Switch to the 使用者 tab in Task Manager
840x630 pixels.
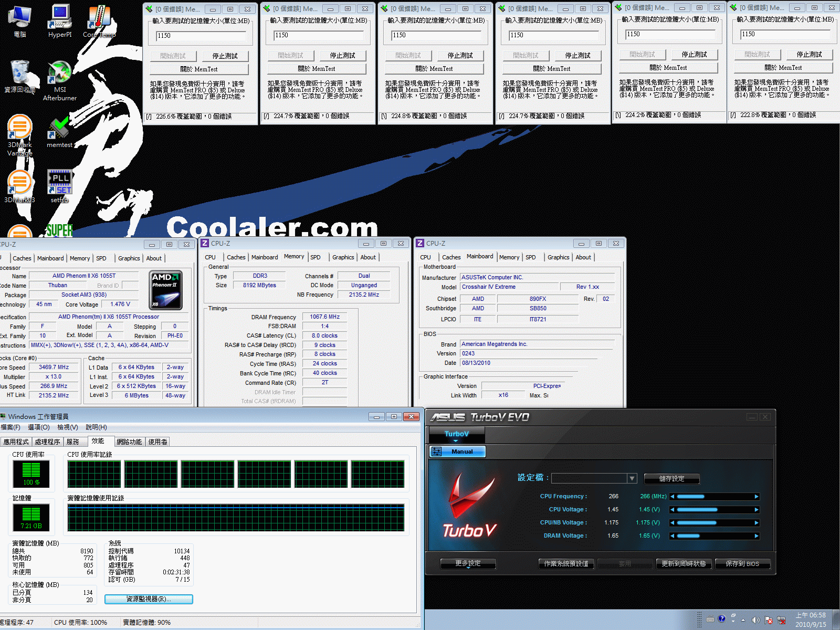[x=157, y=442]
